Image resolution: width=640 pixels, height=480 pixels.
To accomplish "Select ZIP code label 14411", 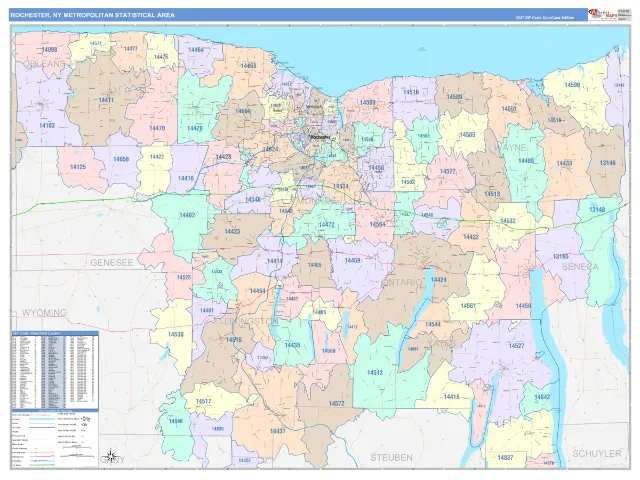I will point(106,100).
